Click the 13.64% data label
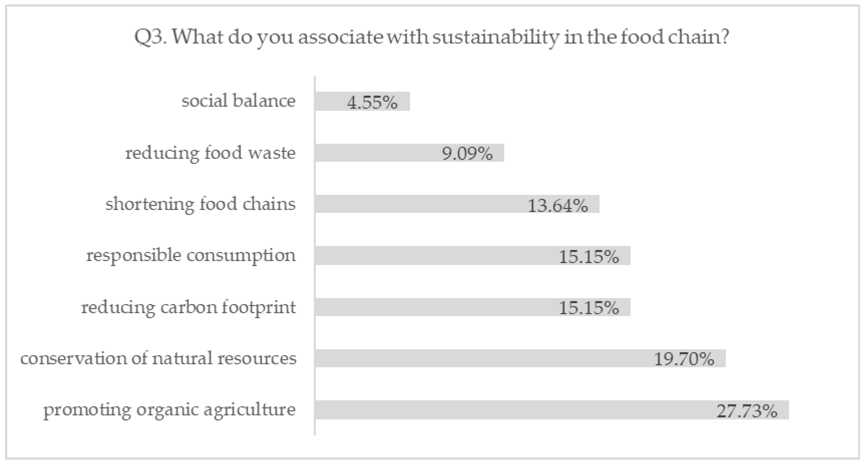 (558, 206)
